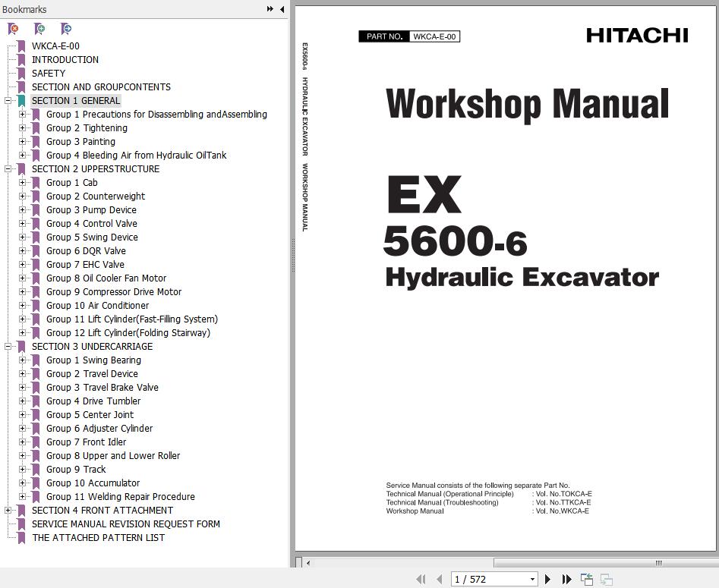Open page number dropdown showing 1 / 572
719x588 pixels.
point(532,579)
